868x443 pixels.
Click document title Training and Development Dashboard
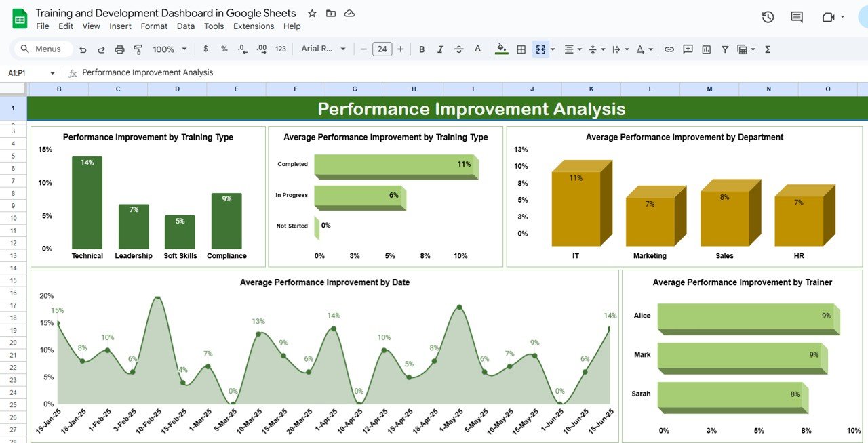(x=165, y=13)
